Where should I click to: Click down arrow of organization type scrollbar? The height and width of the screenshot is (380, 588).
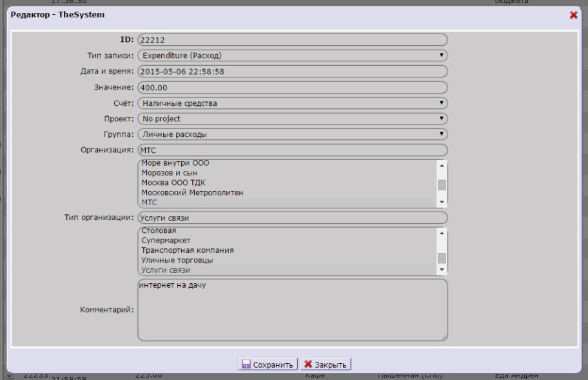pyautogui.click(x=442, y=270)
